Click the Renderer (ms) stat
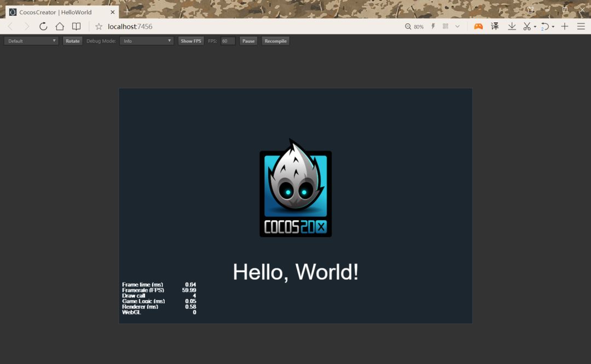This screenshot has height=364, width=591. 159,307
